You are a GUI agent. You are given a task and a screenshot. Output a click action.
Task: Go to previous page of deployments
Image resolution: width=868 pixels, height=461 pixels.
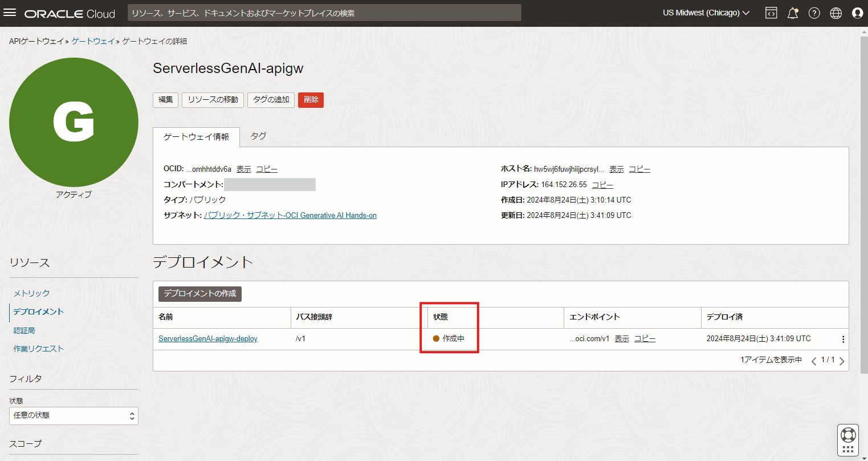(813, 361)
